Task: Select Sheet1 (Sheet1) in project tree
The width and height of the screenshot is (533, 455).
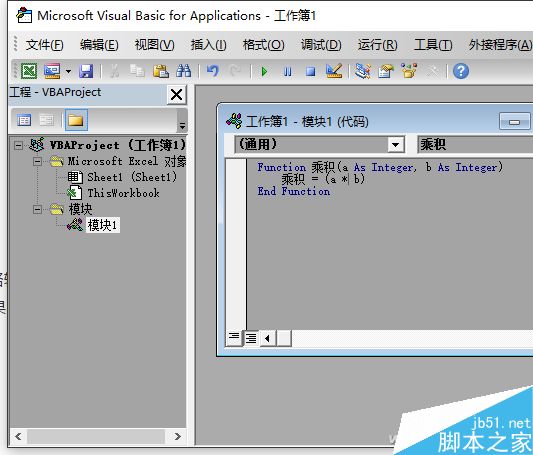Action: coord(132,177)
